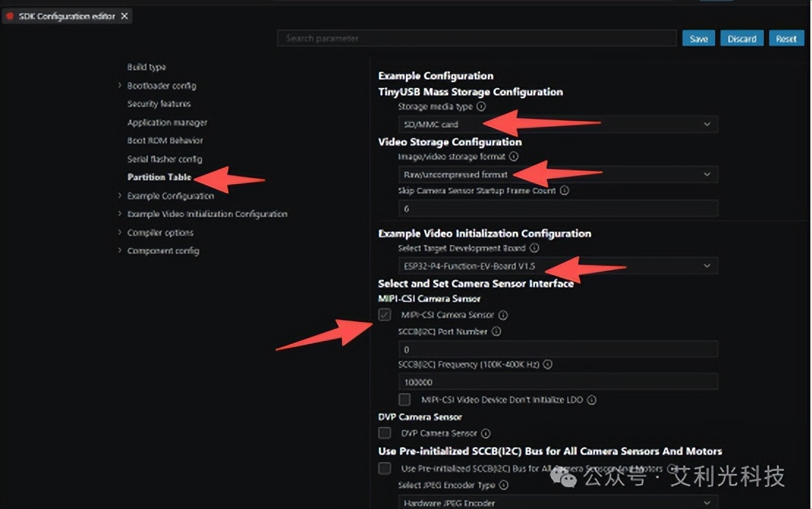Click the Reset button
This screenshot has height=509, width=812.
(786, 38)
